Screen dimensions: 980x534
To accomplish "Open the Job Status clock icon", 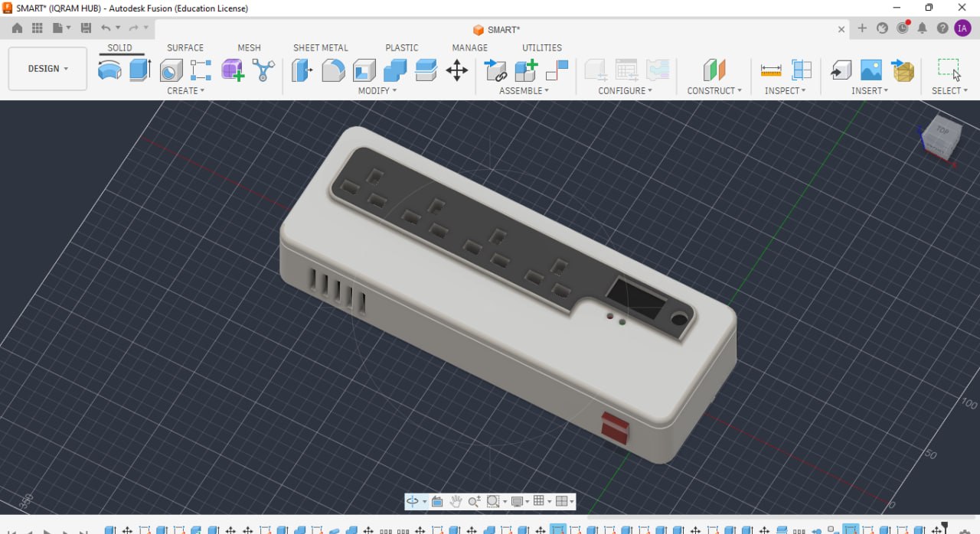I will 903,28.
